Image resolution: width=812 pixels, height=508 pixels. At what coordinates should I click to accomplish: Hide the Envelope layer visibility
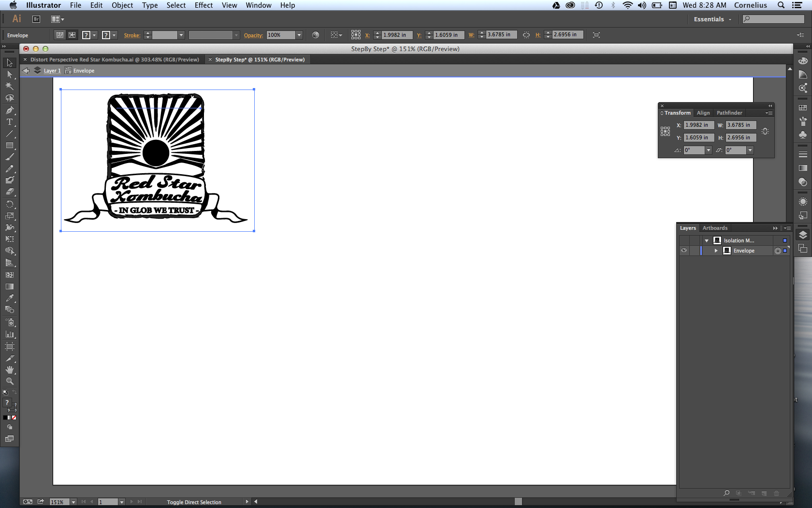pos(684,251)
